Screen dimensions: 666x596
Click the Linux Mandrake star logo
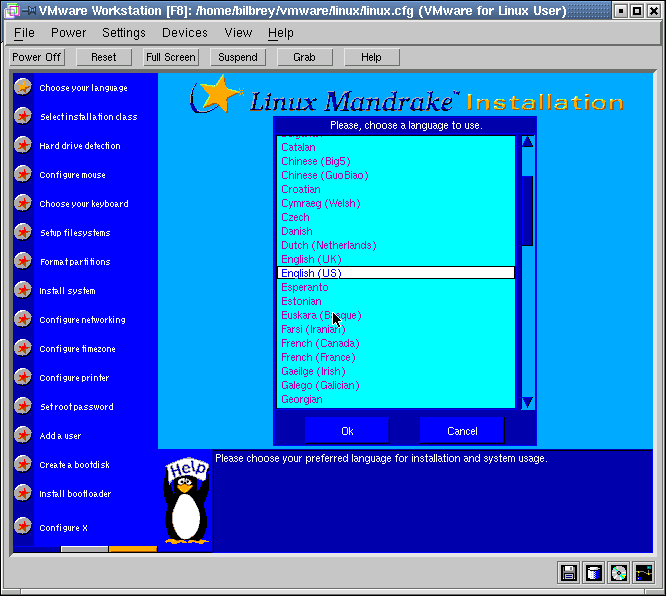tap(216, 96)
